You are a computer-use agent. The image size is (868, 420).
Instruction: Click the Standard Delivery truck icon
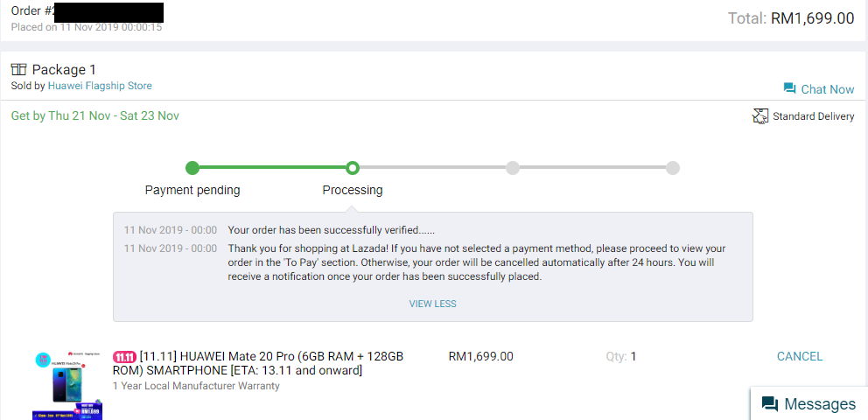click(760, 116)
